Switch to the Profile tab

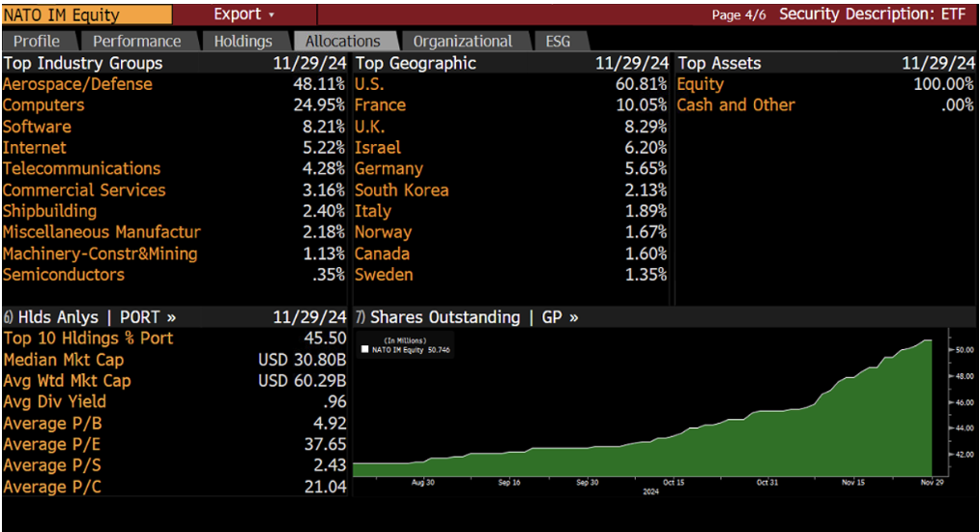coord(37,42)
